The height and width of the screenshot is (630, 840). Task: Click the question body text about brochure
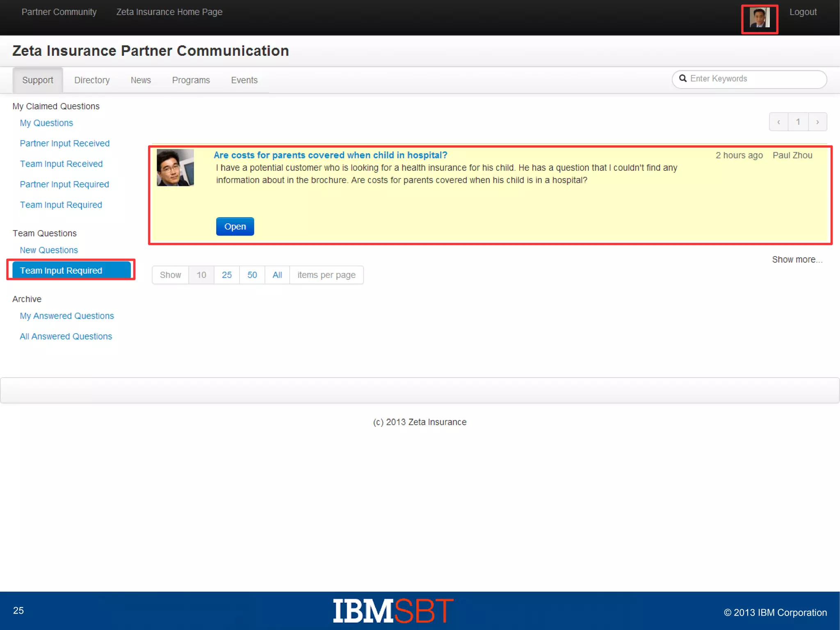pos(446,174)
